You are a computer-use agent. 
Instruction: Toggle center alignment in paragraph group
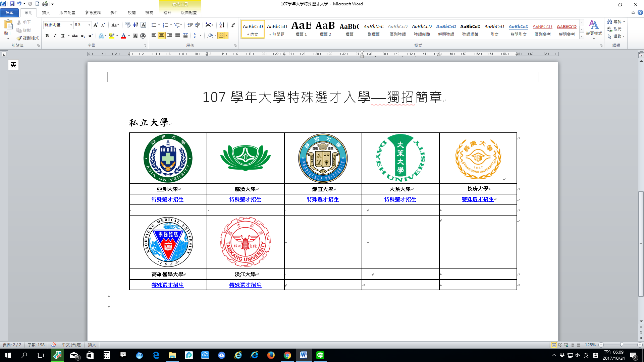pyautogui.click(x=162, y=36)
